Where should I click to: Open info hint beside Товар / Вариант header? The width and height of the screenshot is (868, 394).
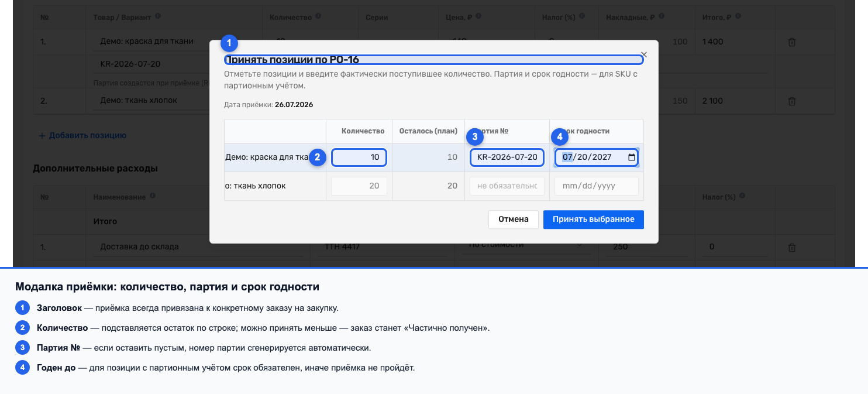pyautogui.click(x=158, y=17)
